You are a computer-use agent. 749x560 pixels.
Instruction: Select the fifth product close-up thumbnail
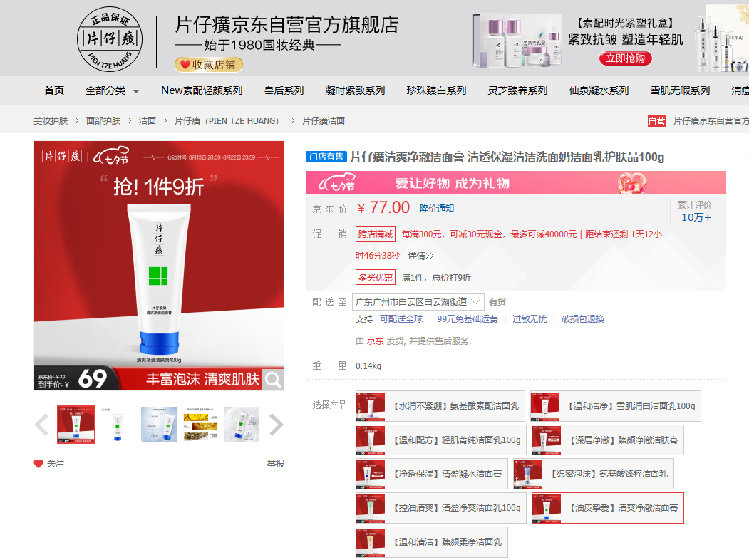tap(242, 425)
